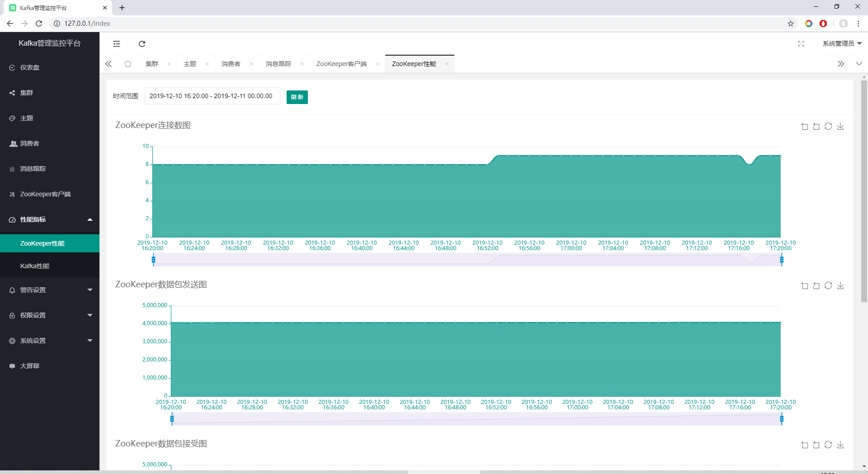
Task: Toggle the sidebar collapse icon
Action: (117, 44)
